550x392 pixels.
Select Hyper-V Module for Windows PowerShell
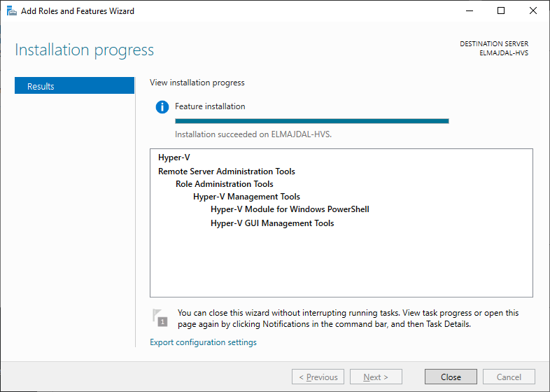[x=290, y=209]
